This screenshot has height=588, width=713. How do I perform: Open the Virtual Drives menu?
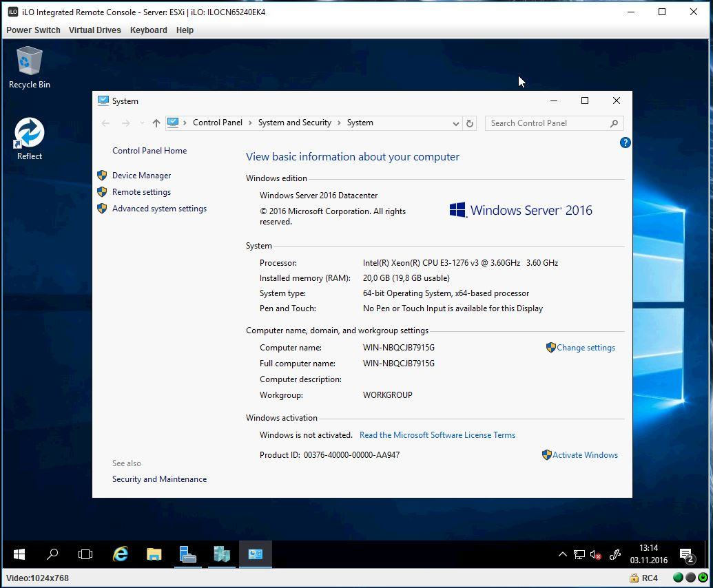click(94, 30)
